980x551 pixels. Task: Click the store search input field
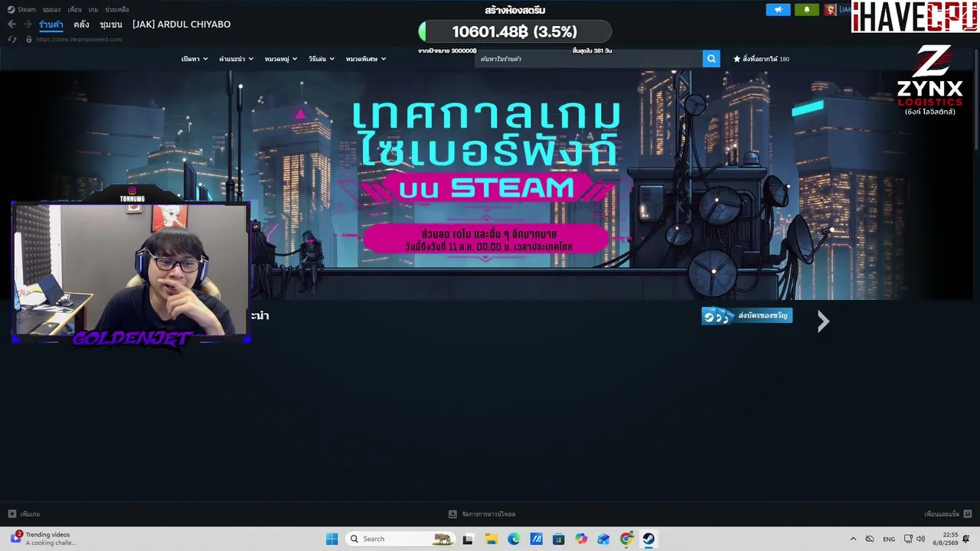tap(589, 59)
